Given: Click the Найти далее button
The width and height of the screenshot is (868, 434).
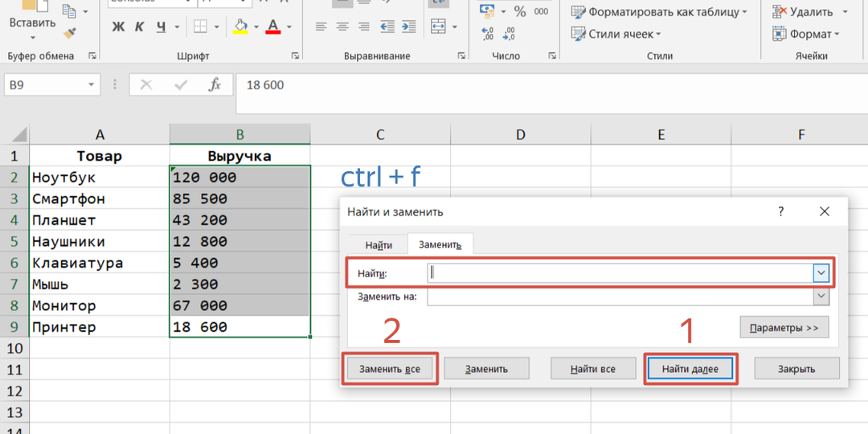Looking at the screenshot, I should [x=690, y=369].
